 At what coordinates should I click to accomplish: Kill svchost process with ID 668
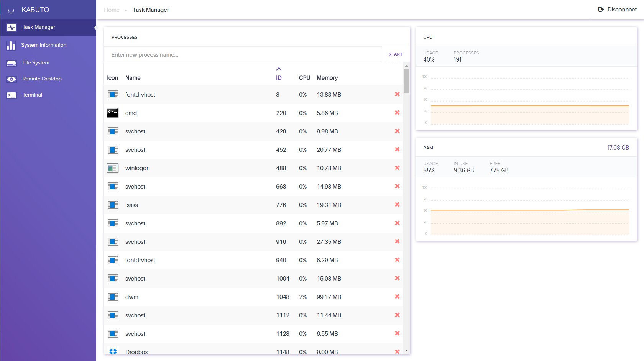[x=397, y=186]
